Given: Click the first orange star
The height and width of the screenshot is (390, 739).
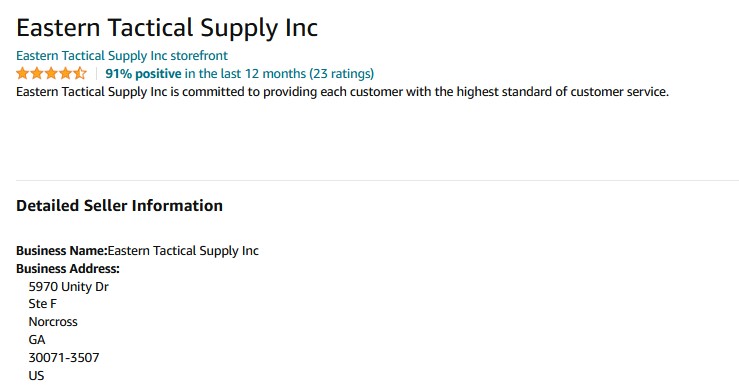Looking at the screenshot, I should [23, 74].
